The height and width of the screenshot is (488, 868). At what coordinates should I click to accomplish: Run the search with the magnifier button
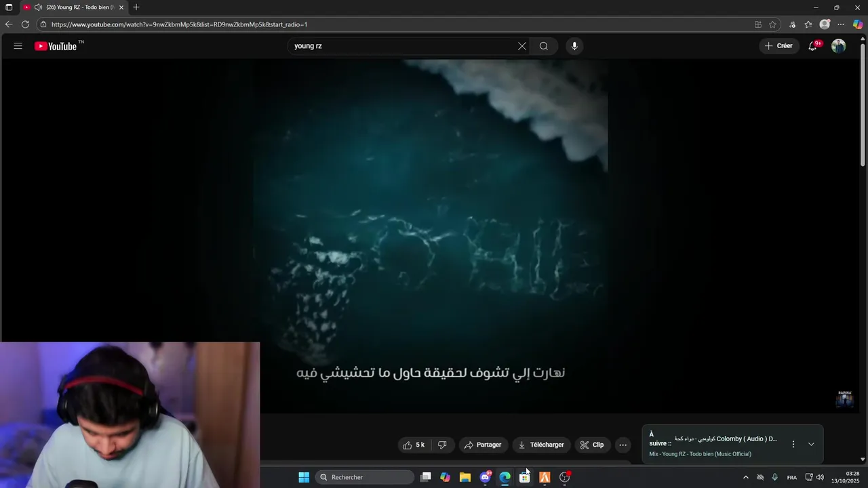(x=544, y=46)
